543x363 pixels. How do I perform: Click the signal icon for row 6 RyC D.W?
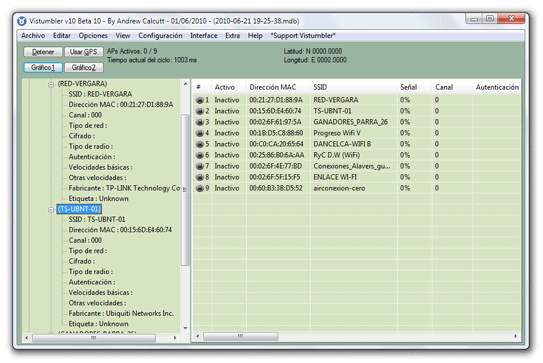point(199,155)
